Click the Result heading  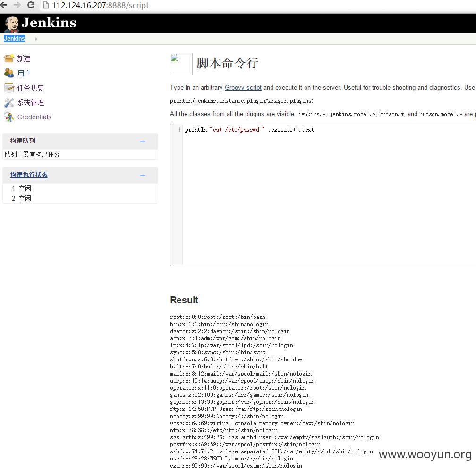tap(184, 300)
